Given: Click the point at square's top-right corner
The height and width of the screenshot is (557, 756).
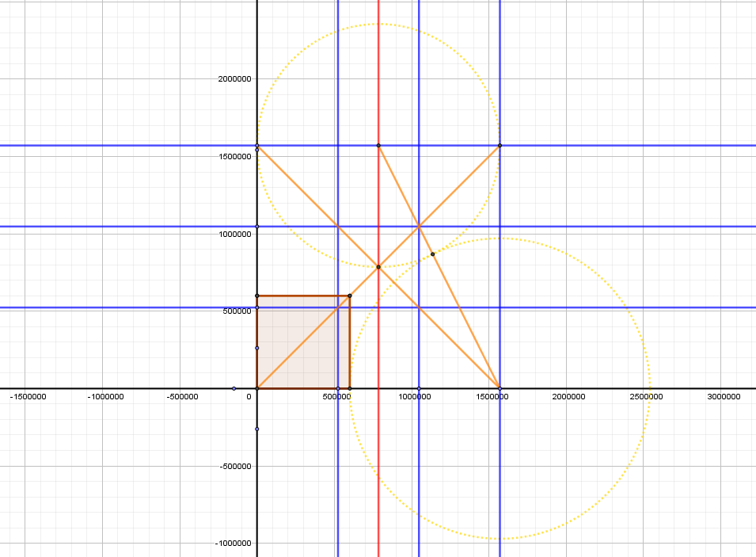Looking at the screenshot, I should pyautogui.click(x=350, y=296).
